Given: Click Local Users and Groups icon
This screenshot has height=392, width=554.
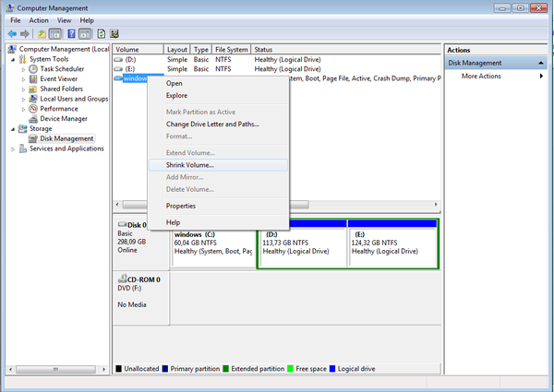Looking at the screenshot, I should (33, 99).
